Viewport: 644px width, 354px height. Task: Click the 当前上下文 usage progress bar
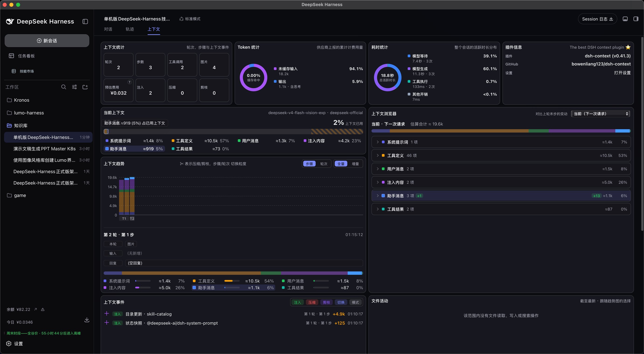tap(233, 132)
